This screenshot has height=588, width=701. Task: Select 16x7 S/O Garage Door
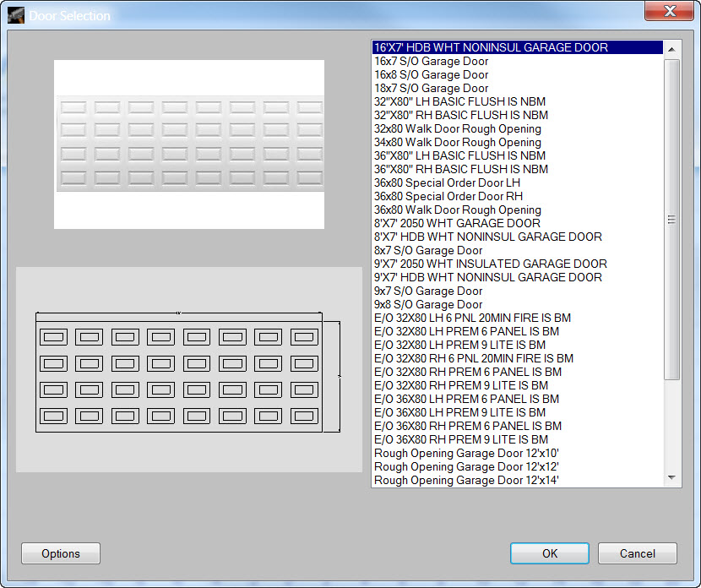tap(518, 62)
